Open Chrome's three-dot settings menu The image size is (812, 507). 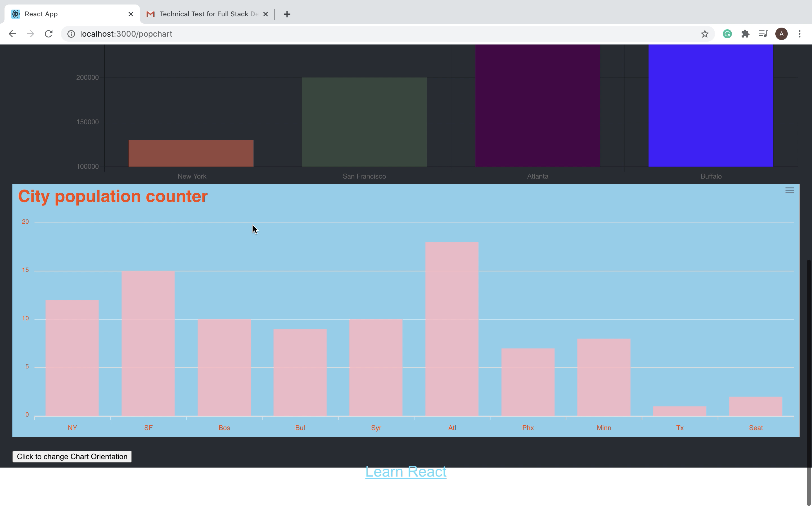point(800,34)
